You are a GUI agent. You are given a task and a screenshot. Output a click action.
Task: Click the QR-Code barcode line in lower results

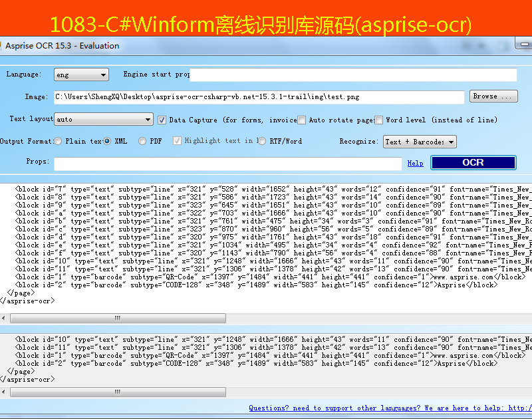[x=270, y=356]
